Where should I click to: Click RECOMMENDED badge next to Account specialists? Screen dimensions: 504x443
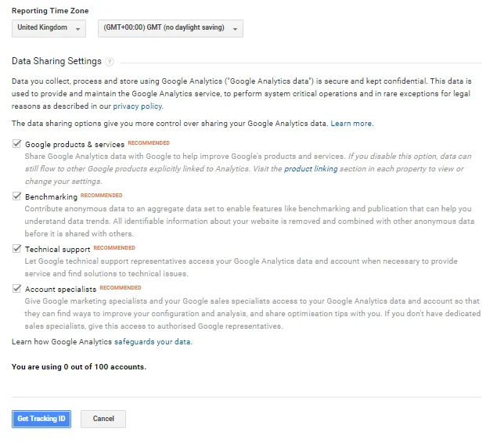(x=121, y=288)
